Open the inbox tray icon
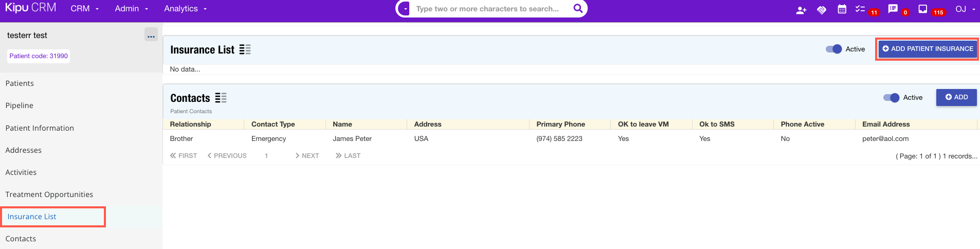The height and width of the screenshot is (249, 980). (923, 9)
